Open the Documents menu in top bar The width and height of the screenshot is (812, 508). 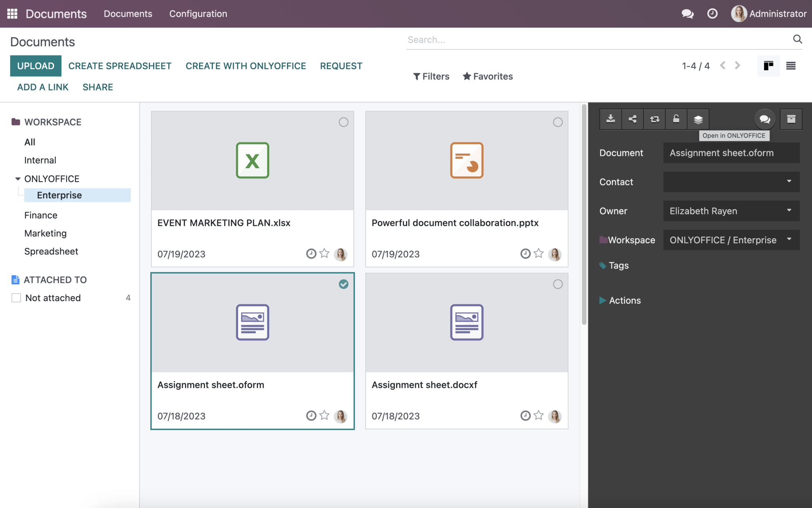coord(128,13)
